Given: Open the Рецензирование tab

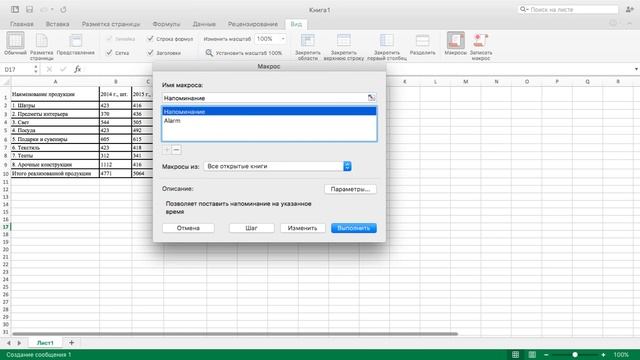Looking at the screenshot, I should click(253, 24).
